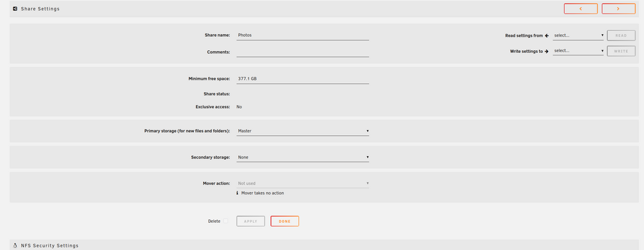Click the DONE button
This screenshot has height=250, width=644.
point(285,221)
